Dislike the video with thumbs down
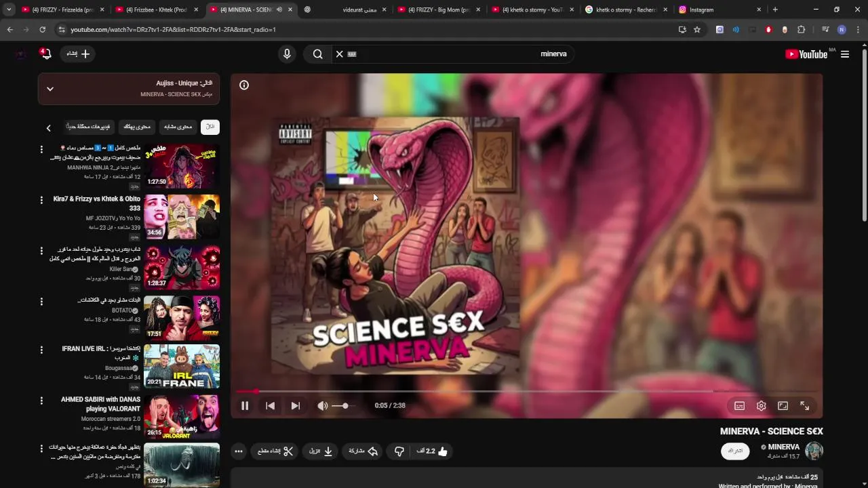 point(399,451)
